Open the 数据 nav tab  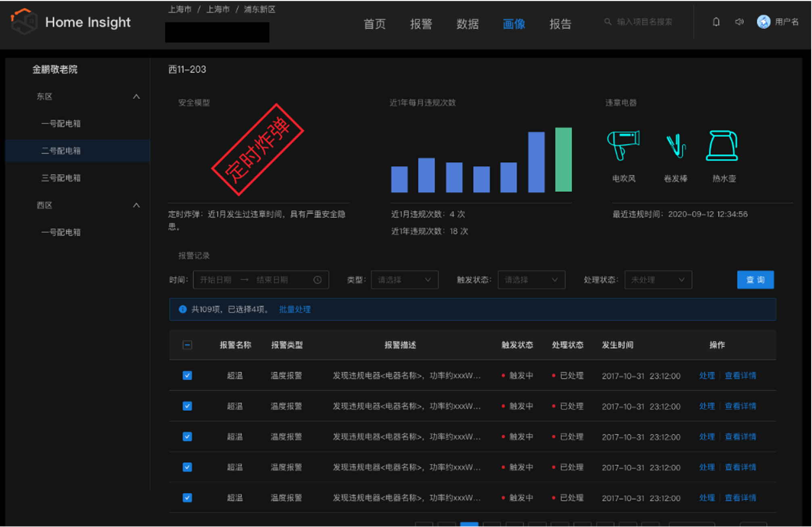tap(467, 24)
